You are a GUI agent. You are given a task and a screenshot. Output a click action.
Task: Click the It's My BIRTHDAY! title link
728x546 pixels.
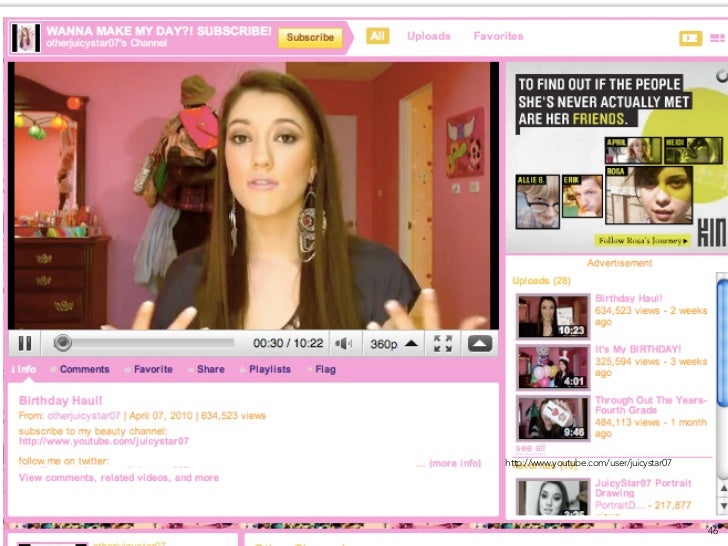coord(638,349)
